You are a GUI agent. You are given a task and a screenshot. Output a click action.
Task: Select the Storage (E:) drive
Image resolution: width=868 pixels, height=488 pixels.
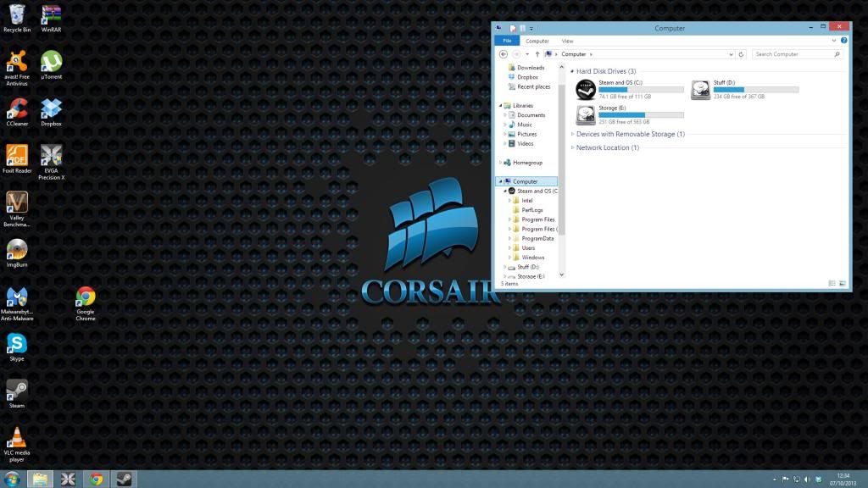(630, 114)
